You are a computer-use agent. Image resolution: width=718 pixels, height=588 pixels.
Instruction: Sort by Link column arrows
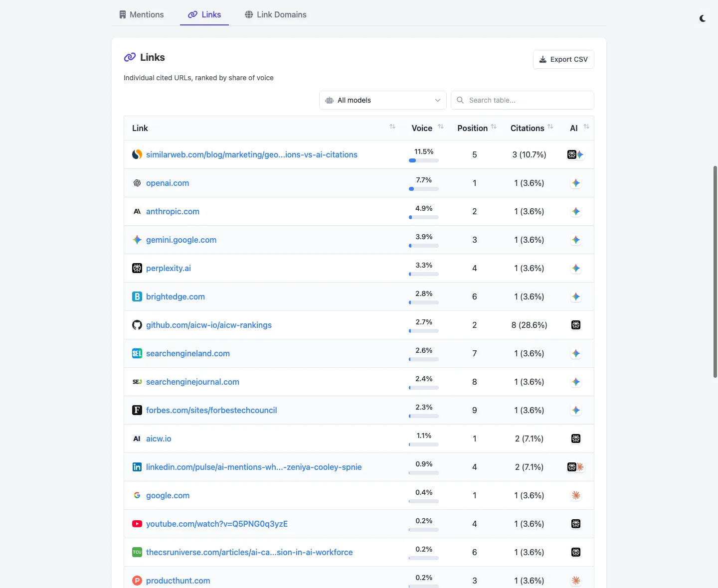coord(392,127)
